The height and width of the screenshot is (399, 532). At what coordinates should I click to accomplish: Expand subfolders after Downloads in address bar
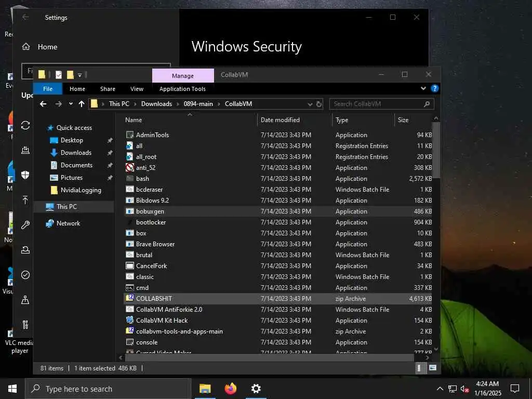178,104
